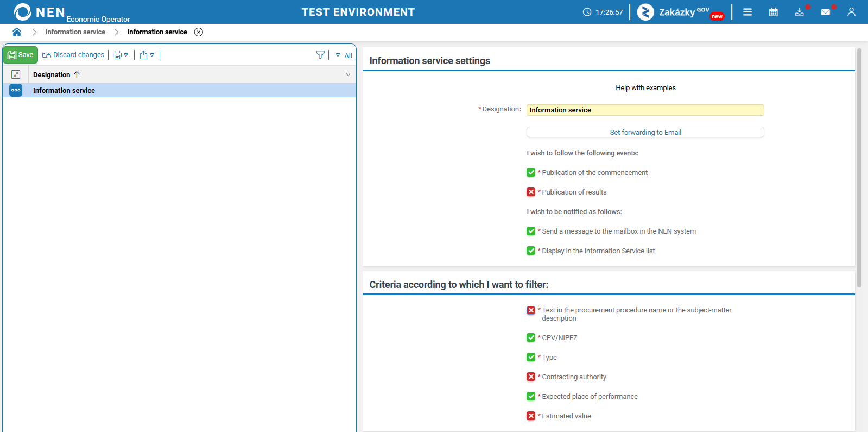Toggle Display in Information Service list checkbox

(x=531, y=251)
